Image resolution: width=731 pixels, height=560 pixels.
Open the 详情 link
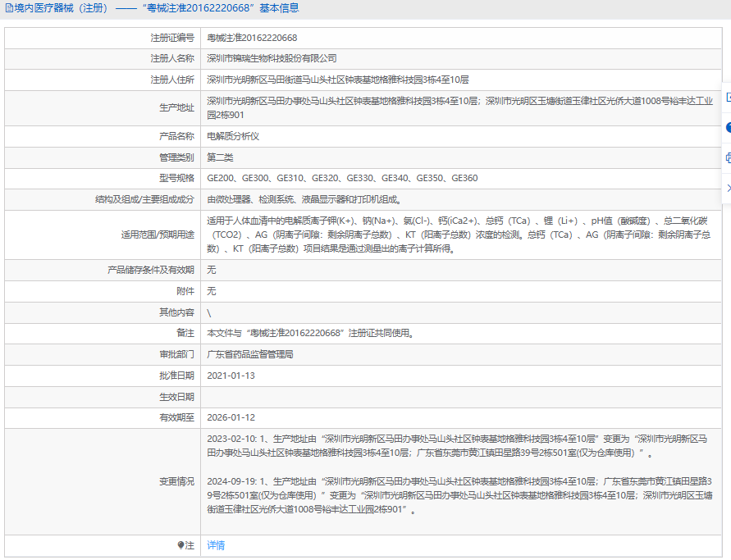pyautogui.click(x=215, y=545)
